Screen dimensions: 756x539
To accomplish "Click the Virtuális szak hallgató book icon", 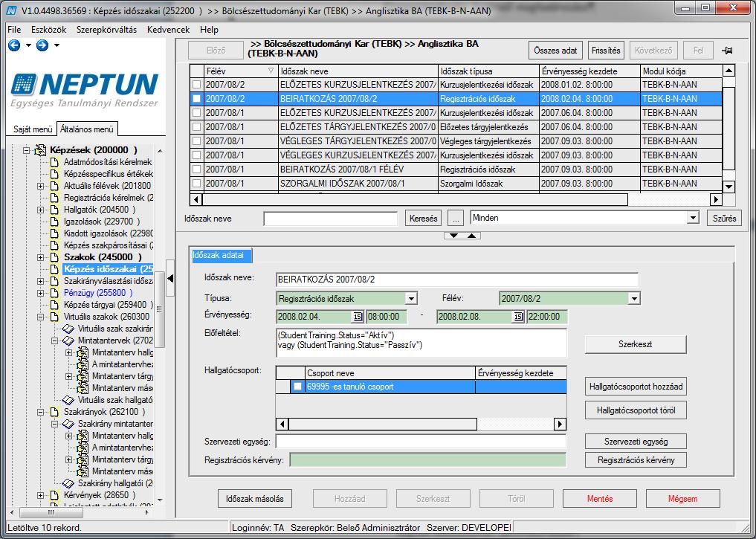I will pyautogui.click(x=68, y=400).
